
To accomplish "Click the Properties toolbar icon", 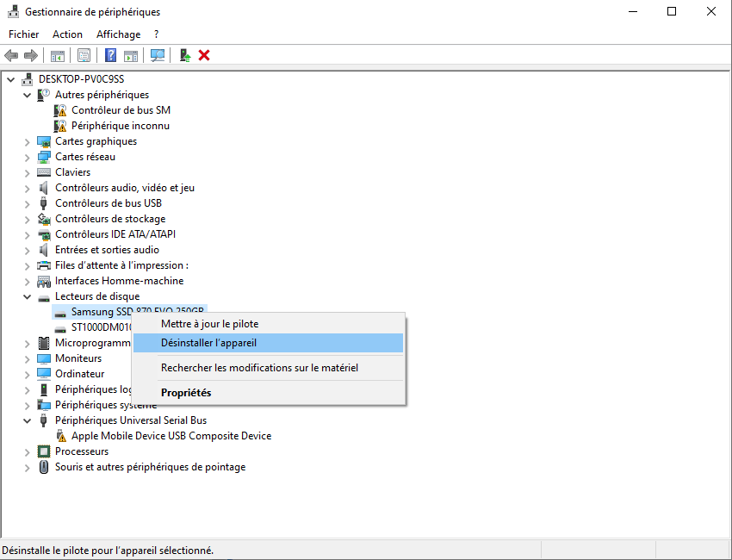I will tap(84, 55).
